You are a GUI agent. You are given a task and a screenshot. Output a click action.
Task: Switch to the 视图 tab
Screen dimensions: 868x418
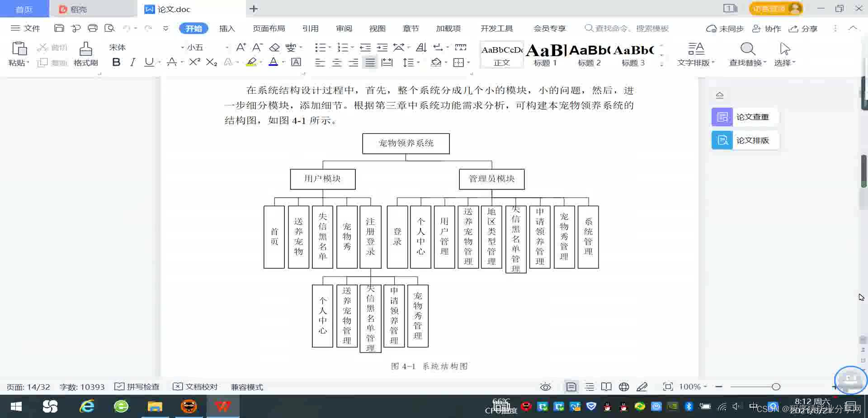(x=377, y=28)
